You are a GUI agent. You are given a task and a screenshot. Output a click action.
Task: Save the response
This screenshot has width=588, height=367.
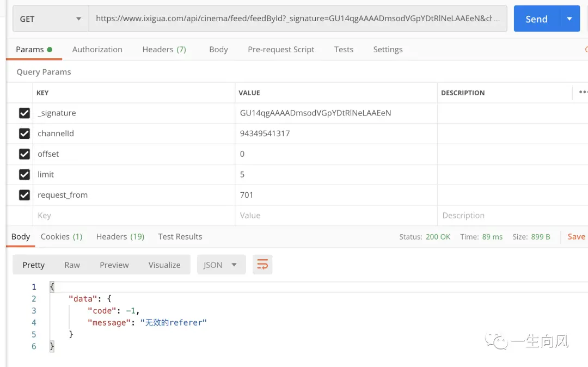tap(576, 236)
